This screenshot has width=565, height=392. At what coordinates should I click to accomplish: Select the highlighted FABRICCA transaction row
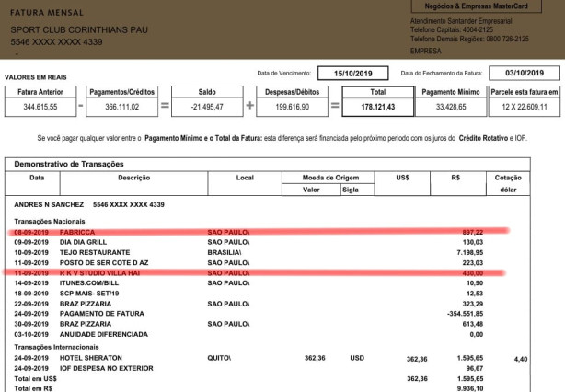click(258, 232)
